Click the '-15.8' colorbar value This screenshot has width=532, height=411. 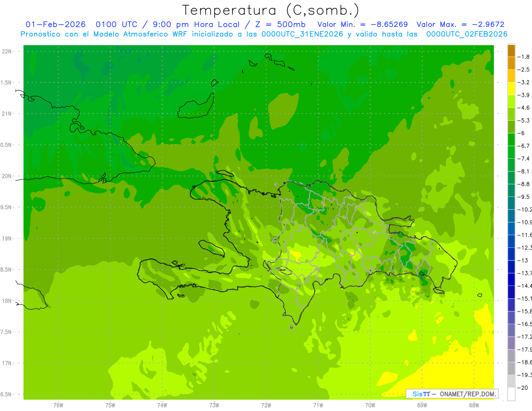pos(525,311)
